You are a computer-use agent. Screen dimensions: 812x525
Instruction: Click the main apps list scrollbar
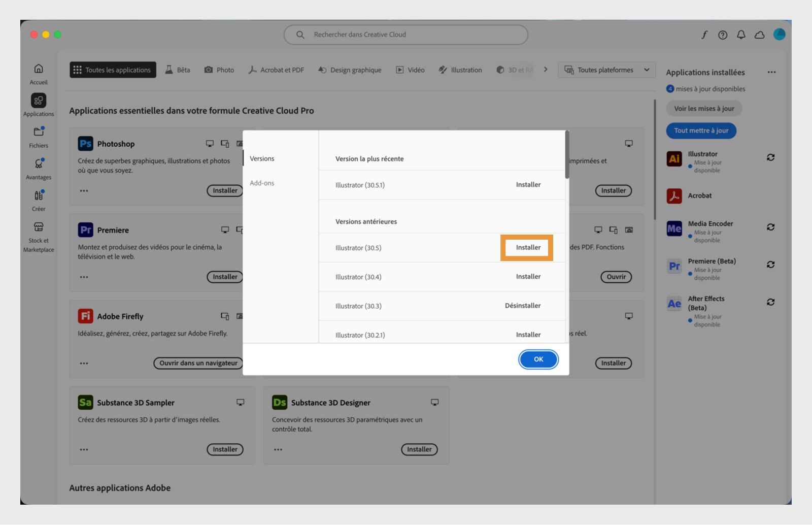[x=655, y=160]
